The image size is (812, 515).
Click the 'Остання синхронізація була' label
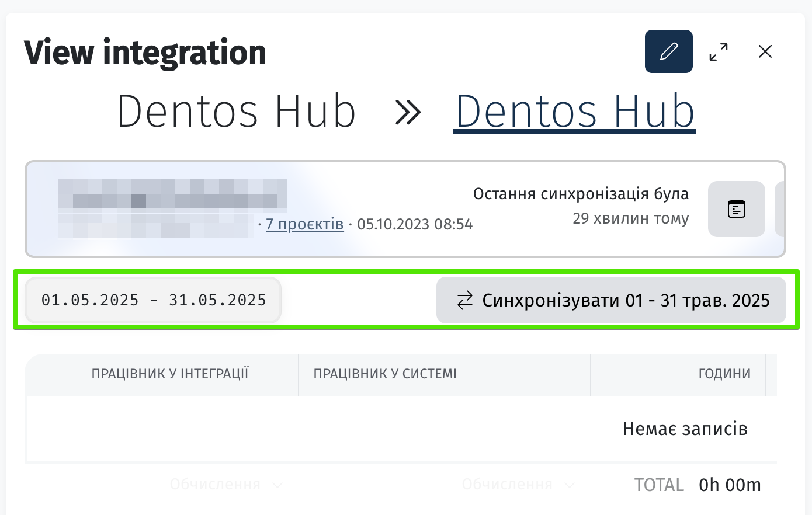[581, 194]
